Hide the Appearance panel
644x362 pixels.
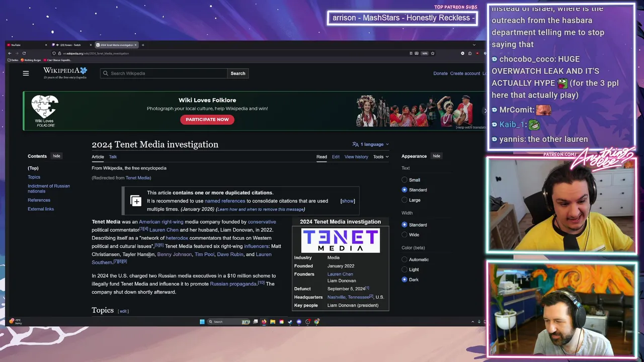click(x=437, y=156)
